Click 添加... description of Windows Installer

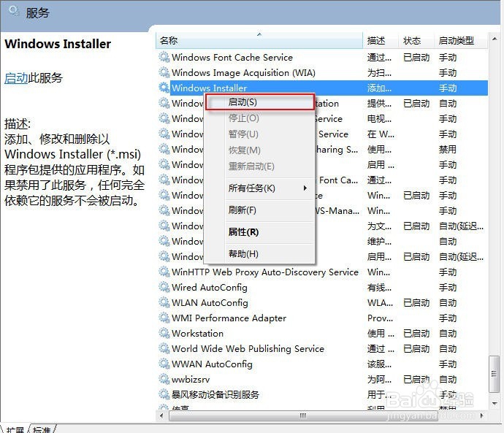tap(379, 88)
